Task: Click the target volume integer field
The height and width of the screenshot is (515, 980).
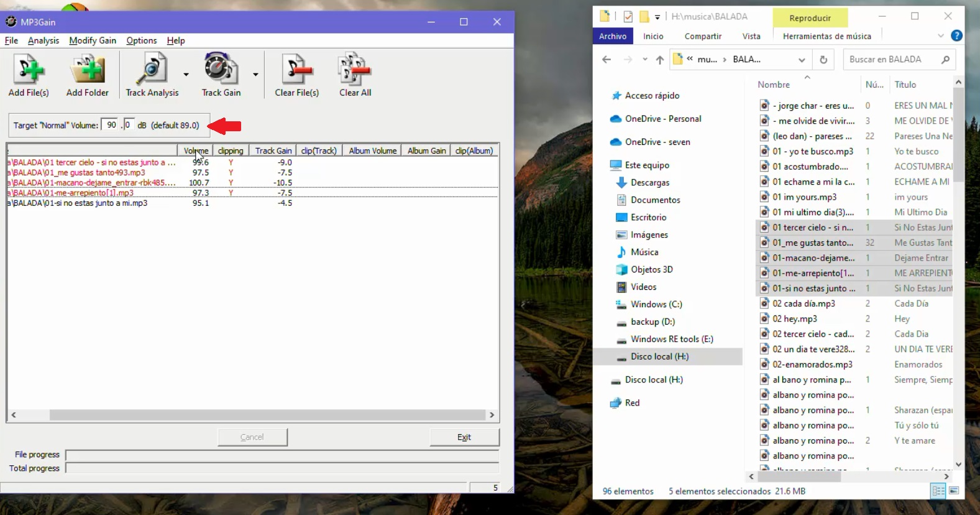Action: point(109,125)
